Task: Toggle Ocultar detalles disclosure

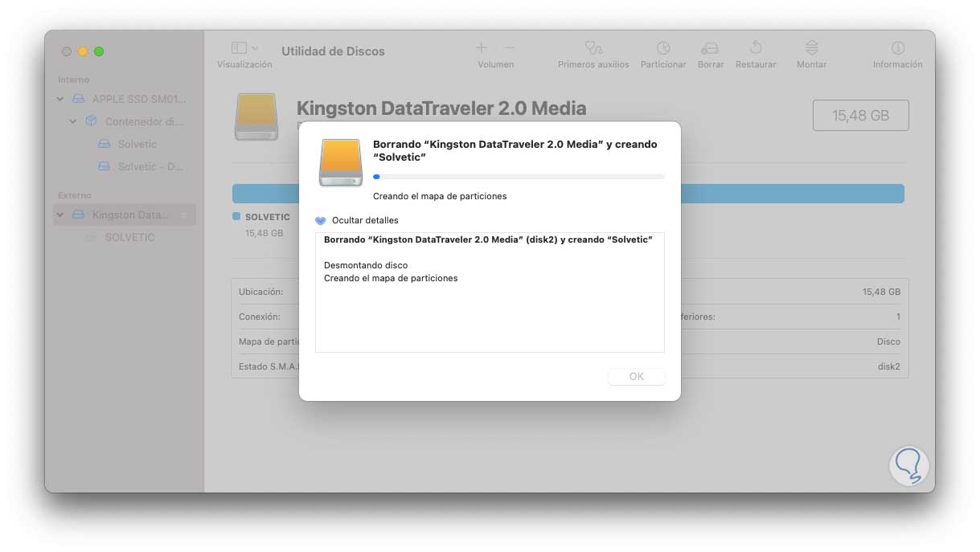Action: pos(321,220)
